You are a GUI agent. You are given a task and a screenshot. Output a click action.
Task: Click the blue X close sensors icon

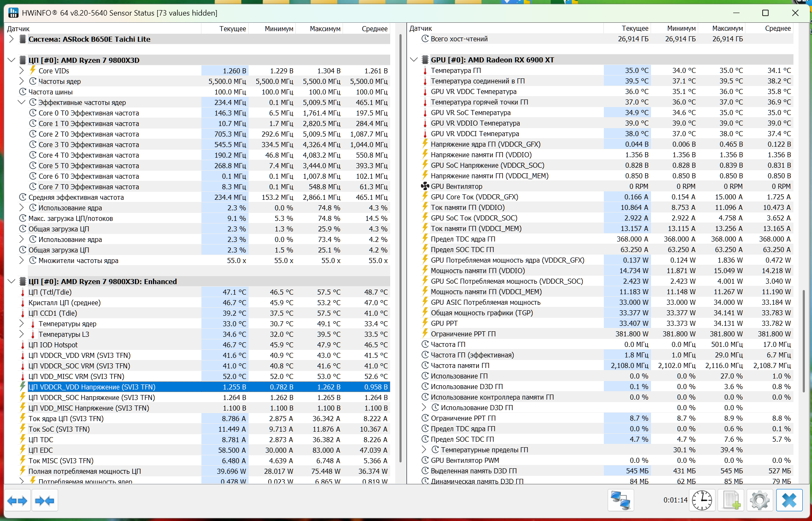point(789,501)
